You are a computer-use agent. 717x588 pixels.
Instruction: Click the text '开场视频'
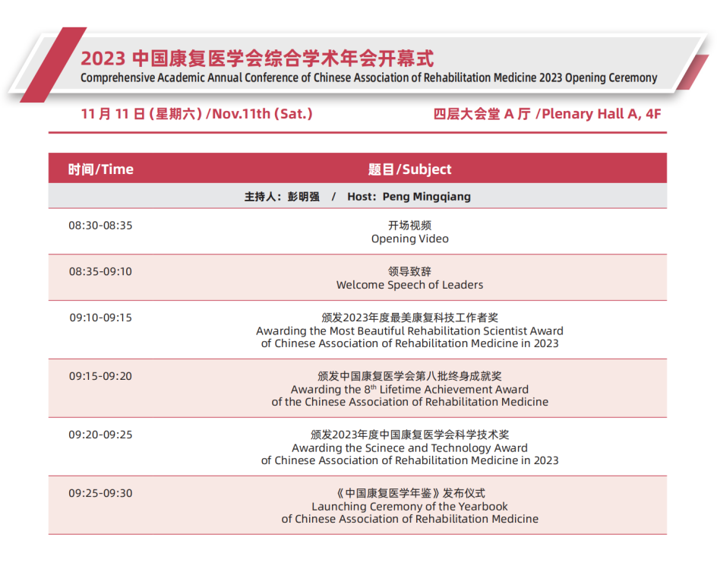click(x=409, y=226)
